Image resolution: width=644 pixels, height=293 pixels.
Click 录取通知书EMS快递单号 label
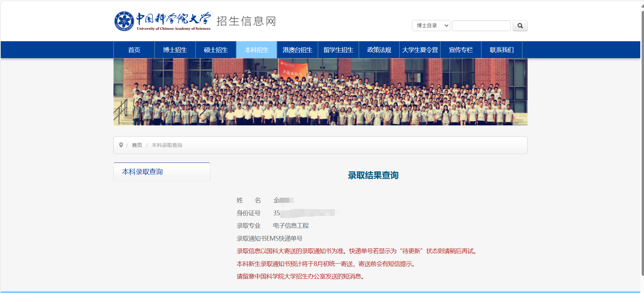click(270, 239)
